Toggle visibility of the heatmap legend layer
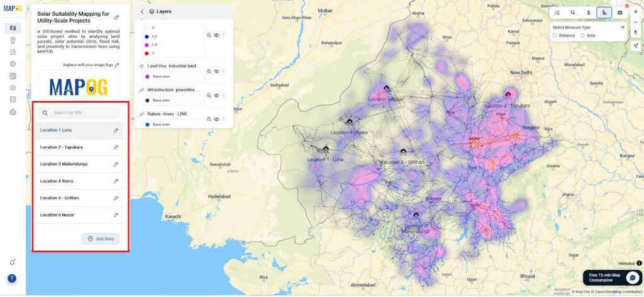 (x=216, y=35)
